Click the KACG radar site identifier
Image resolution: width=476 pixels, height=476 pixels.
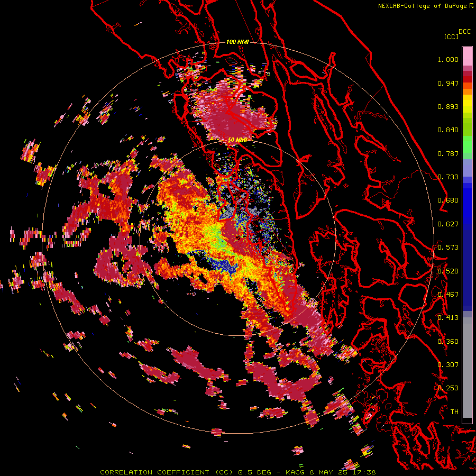296,472
